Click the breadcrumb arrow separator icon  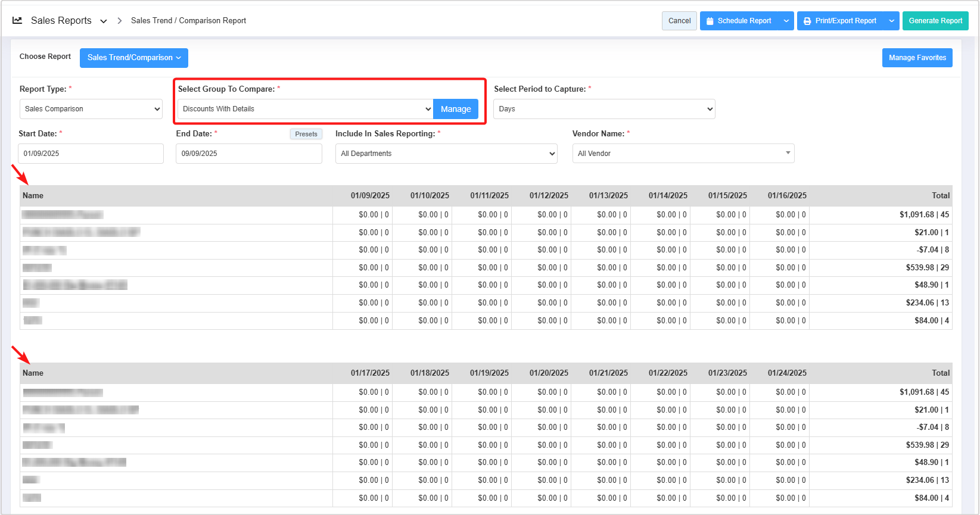pyautogui.click(x=119, y=21)
